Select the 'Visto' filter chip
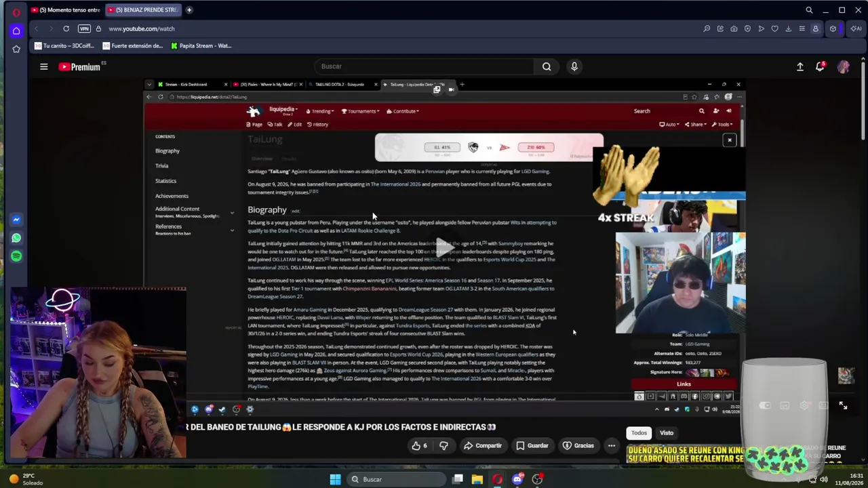The width and height of the screenshot is (868, 488). pyautogui.click(x=667, y=432)
